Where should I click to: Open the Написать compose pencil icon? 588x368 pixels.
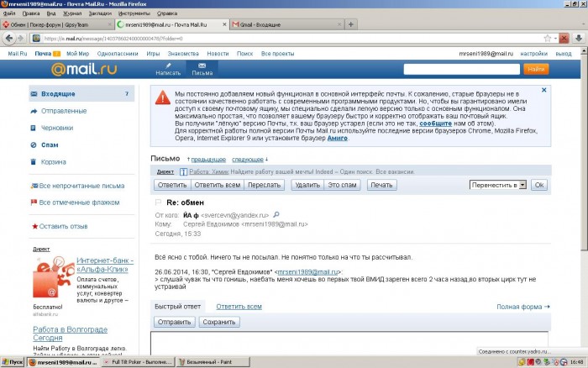[168, 66]
